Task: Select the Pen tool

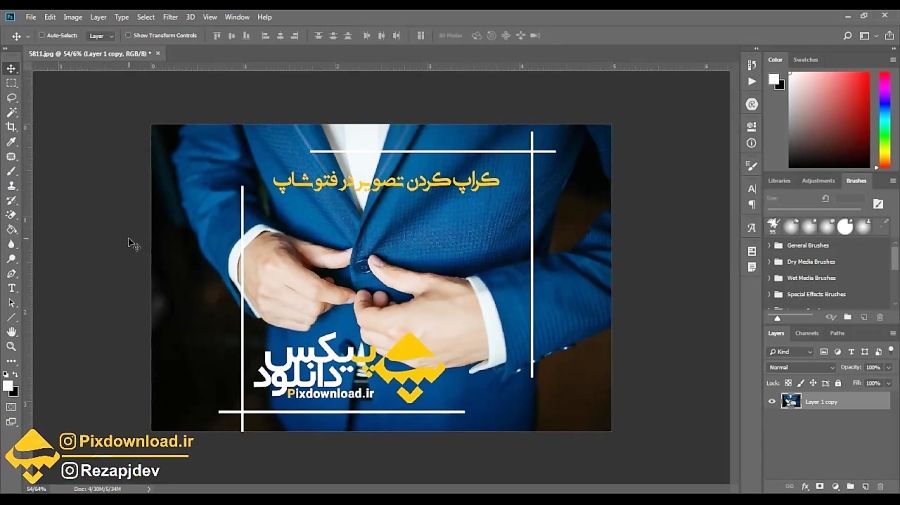Action: 11,274
